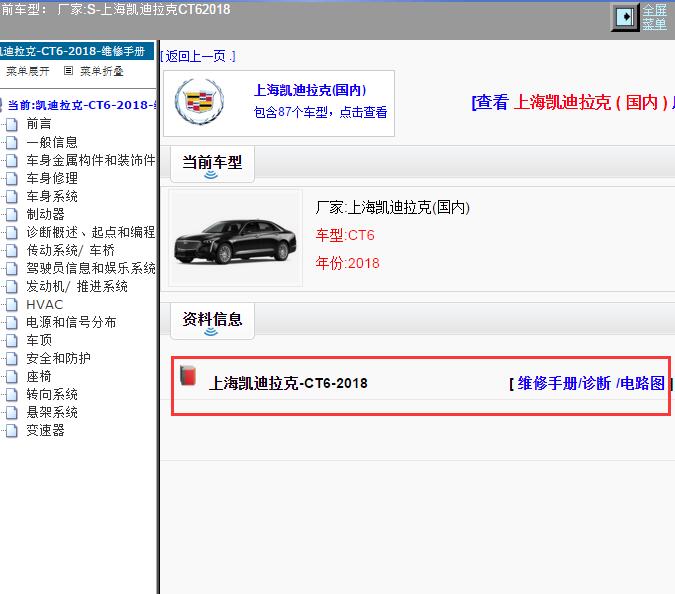
Task: Click the 全屏菜单 link
Action: [x=654, y=17]
